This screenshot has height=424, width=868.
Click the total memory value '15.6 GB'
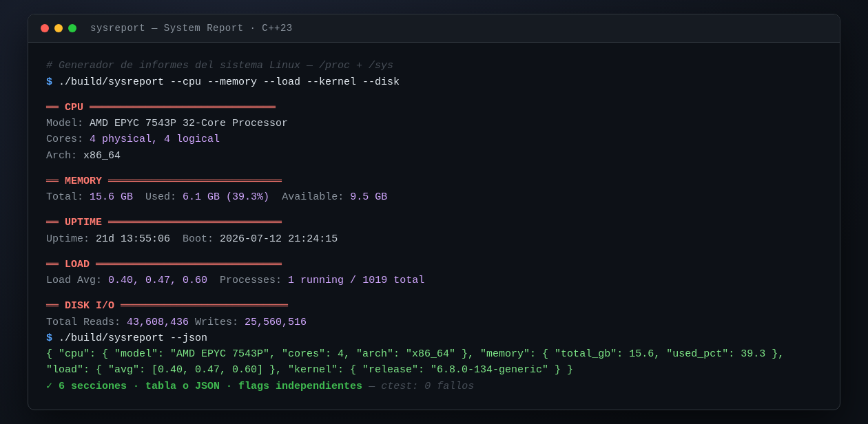pos(111,197)
